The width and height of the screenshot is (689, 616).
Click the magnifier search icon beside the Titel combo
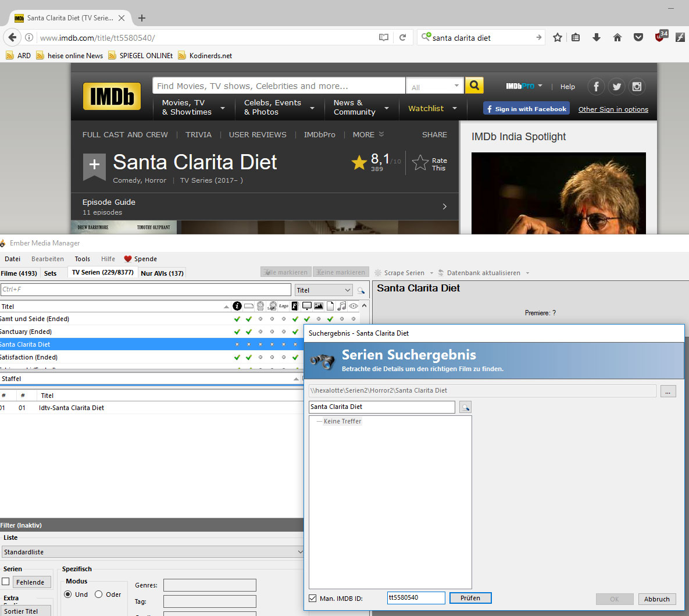coord(360,290)
